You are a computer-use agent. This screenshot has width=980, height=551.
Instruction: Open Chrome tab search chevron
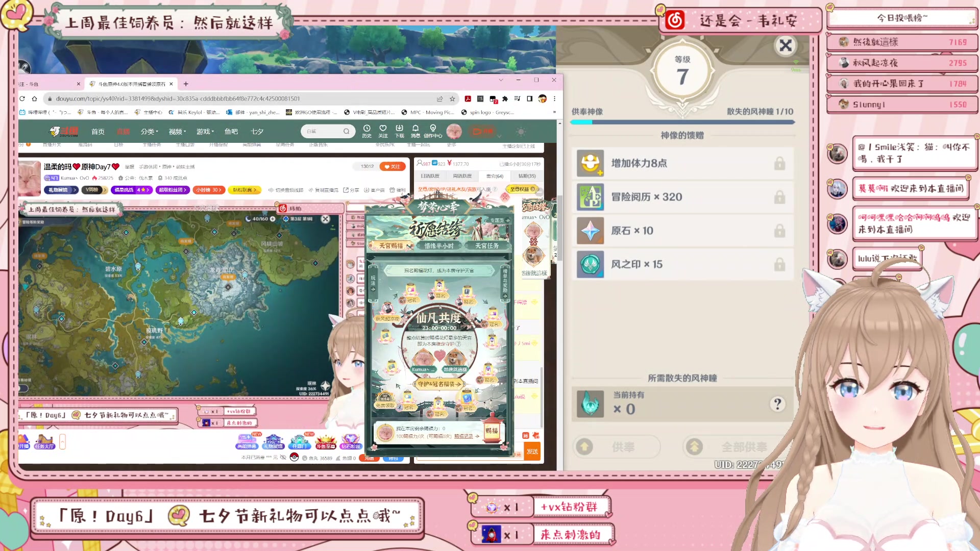pos(501,80)
